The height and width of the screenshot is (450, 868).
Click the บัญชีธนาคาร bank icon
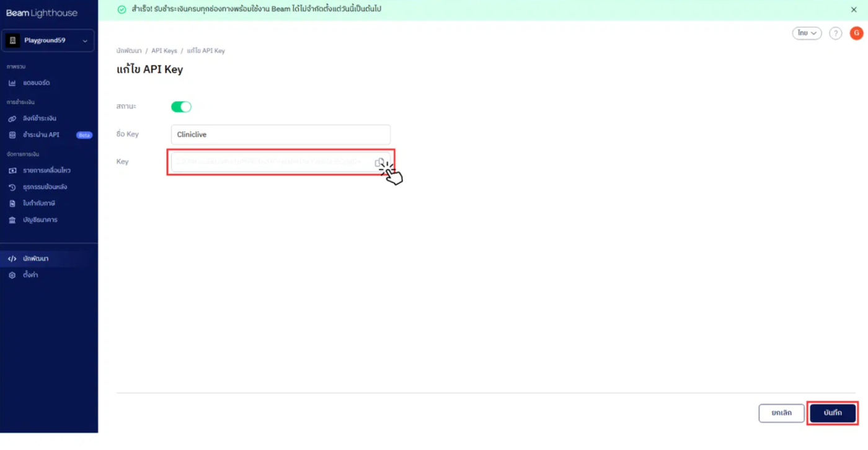click(x=12, y=220)
